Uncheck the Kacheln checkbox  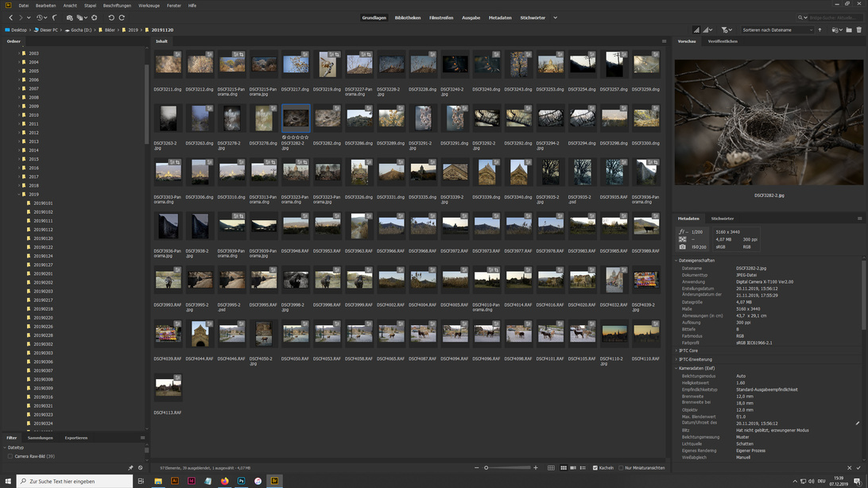click(595, 468)
